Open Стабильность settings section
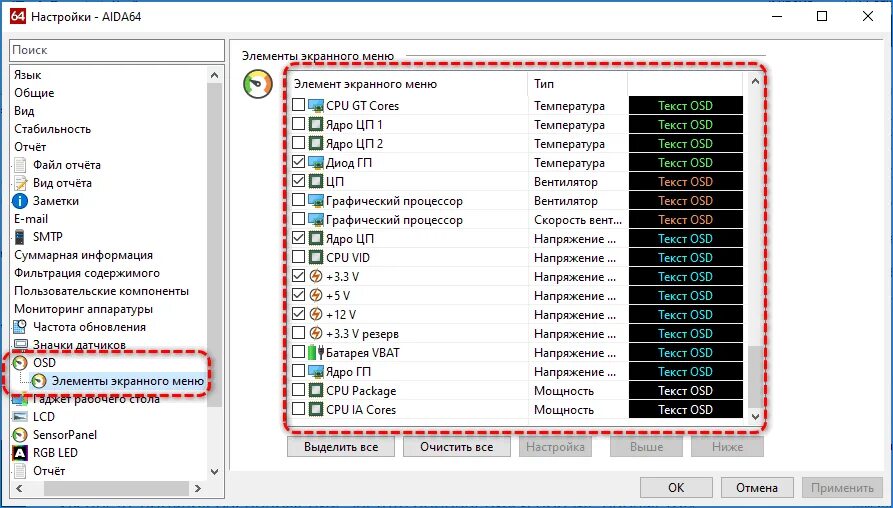 [x=52, y=129]
